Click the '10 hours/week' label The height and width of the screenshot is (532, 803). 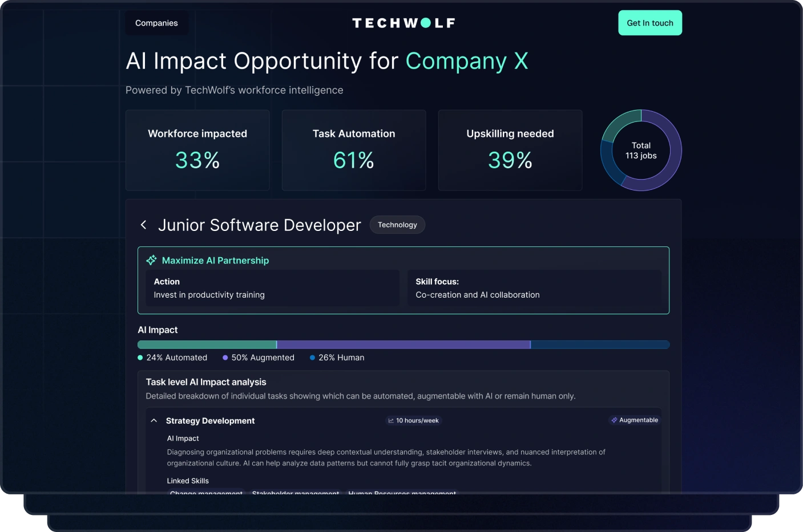click(x=417, y=420)
